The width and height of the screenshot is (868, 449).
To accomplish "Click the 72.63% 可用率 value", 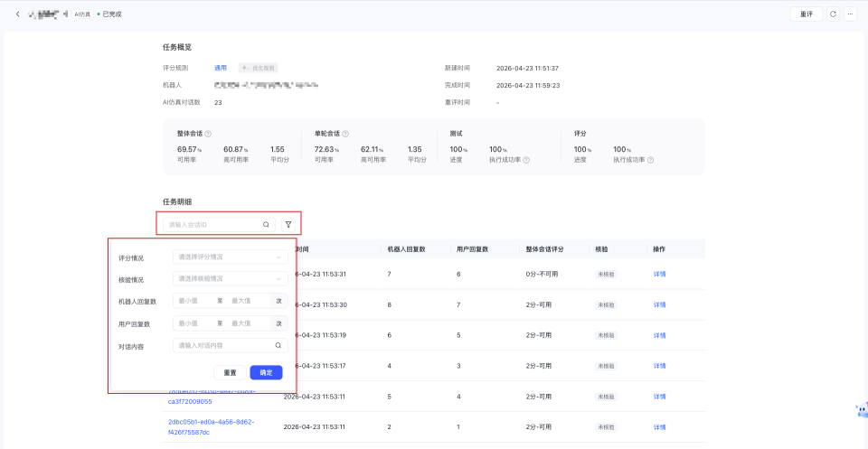I will point(326,149).
